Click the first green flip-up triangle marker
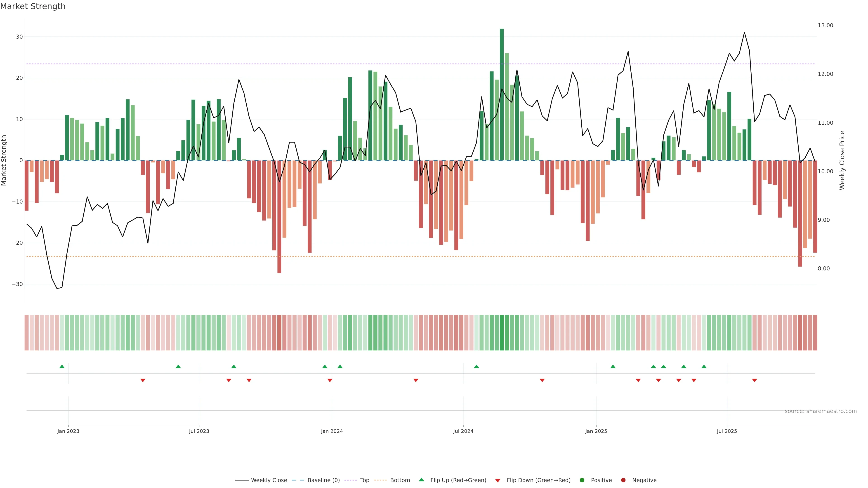Image resolution: width=868 pixels, height=488 pixels. 62,366
